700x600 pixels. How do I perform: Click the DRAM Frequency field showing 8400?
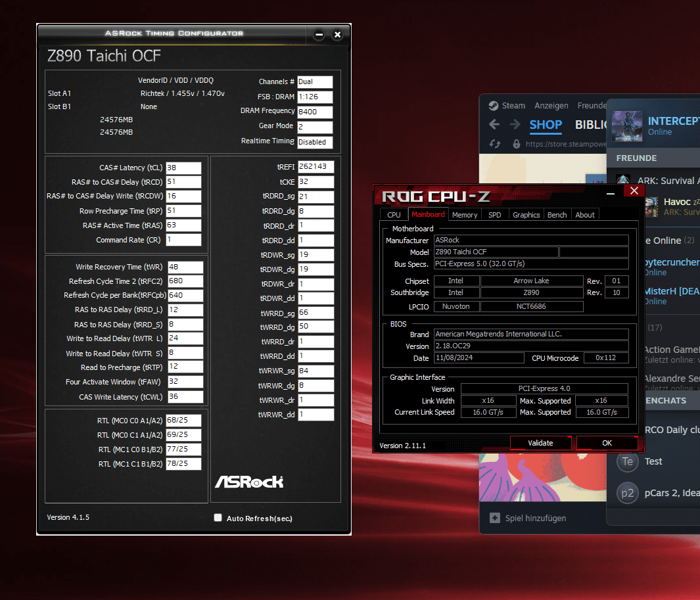[x=315, y=112]
